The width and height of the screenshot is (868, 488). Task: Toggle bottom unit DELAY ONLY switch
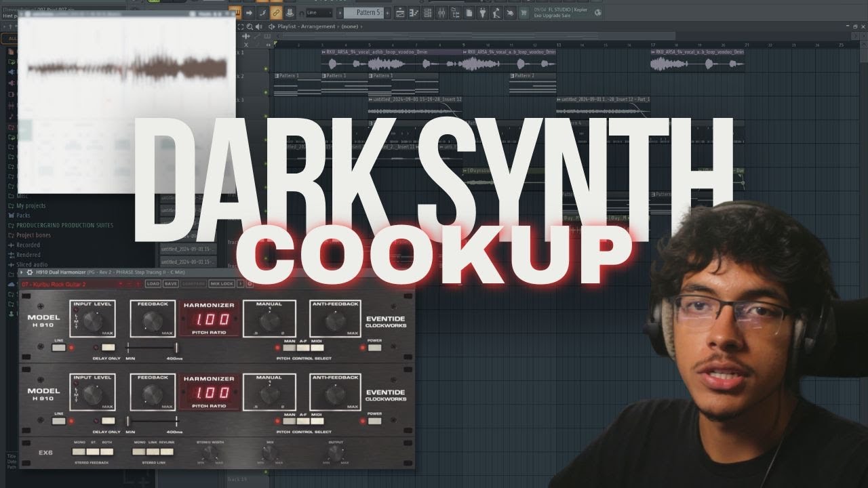108,421
